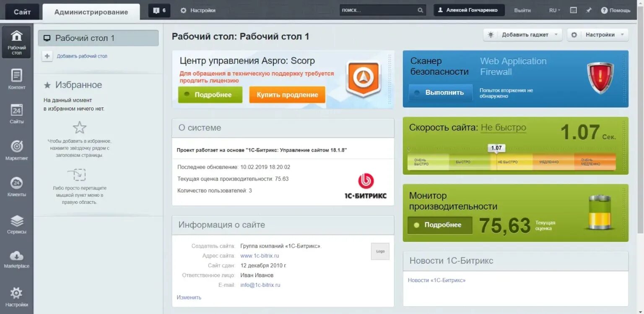Screen dimensions: 644x314
Task: Click the 1С-Битрикс logo in О системе
Action: point(366,186)
